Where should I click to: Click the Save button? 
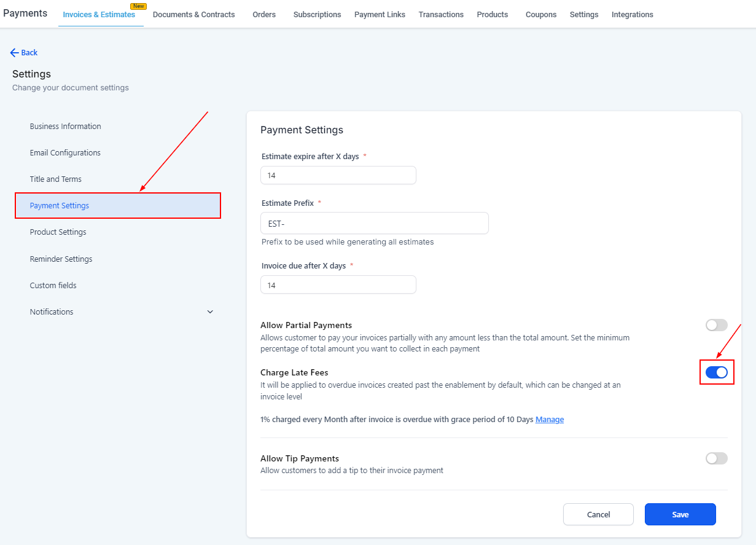(x=680, y=514)
